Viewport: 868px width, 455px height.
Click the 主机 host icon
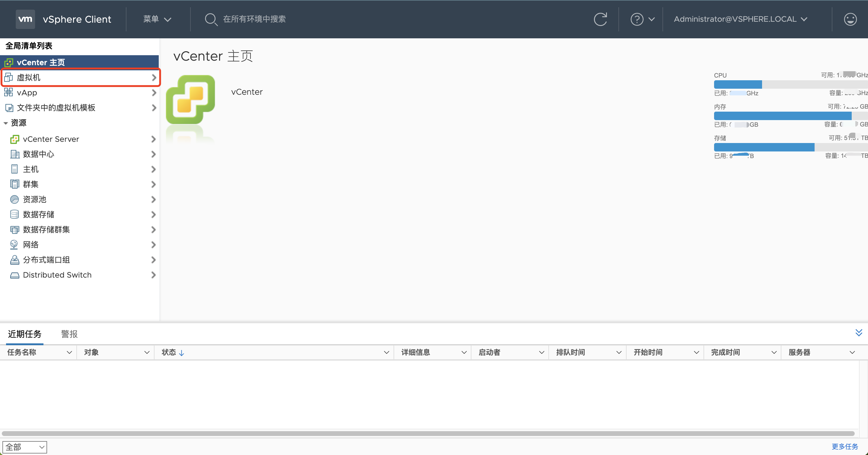[x=14, y=169]
